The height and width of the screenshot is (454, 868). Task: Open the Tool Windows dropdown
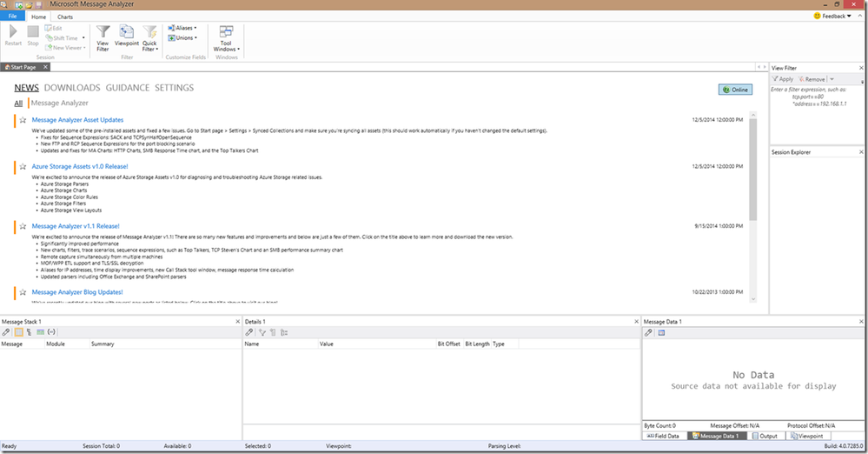227,38
